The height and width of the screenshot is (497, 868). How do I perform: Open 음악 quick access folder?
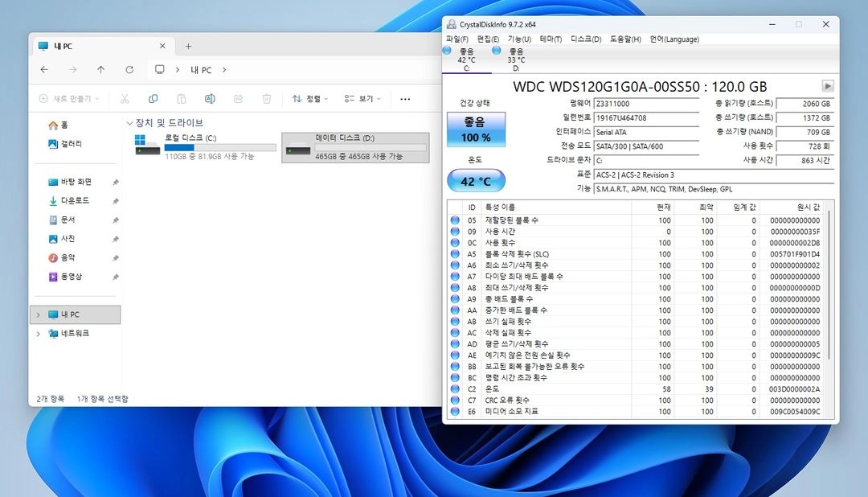[x=61, y=257]
